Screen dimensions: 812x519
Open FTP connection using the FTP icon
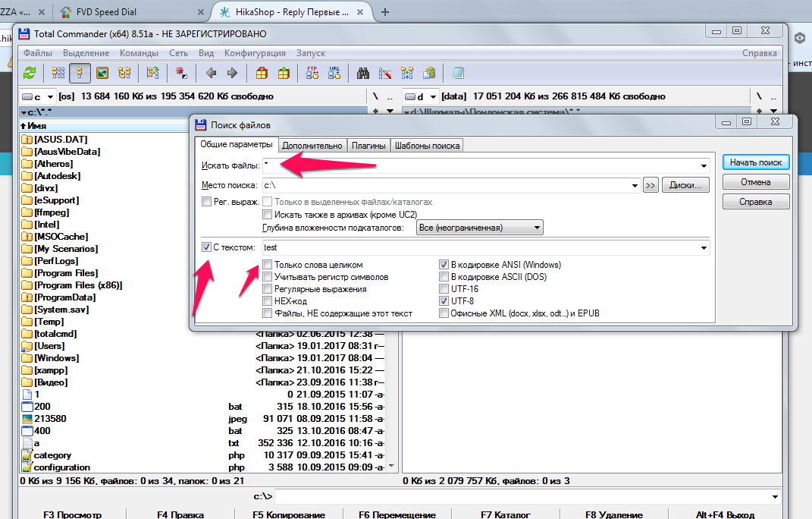(312, 73)
